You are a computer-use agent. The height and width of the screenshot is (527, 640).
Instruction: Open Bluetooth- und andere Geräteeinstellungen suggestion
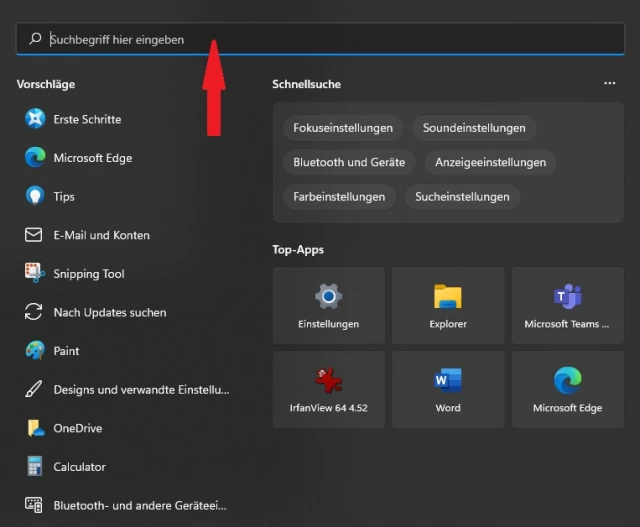[x=139, y=506]
